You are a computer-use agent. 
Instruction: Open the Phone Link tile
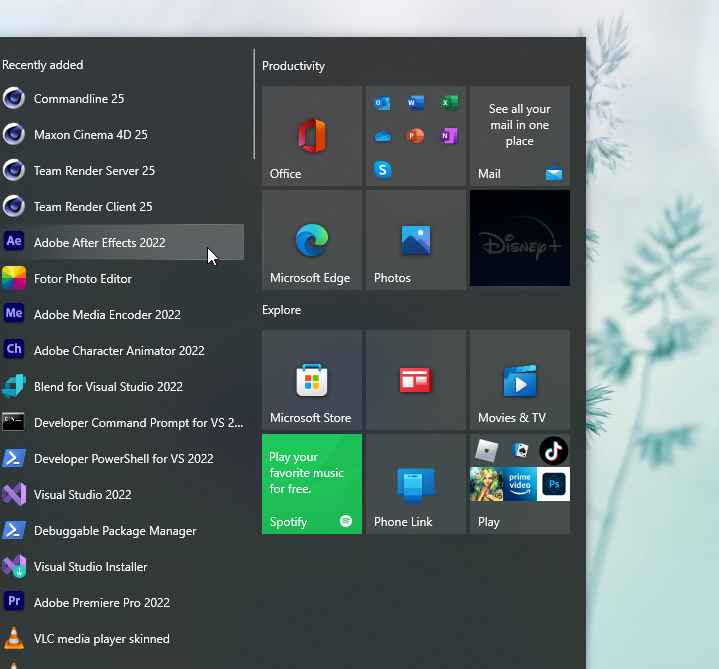tap(416, 484)
